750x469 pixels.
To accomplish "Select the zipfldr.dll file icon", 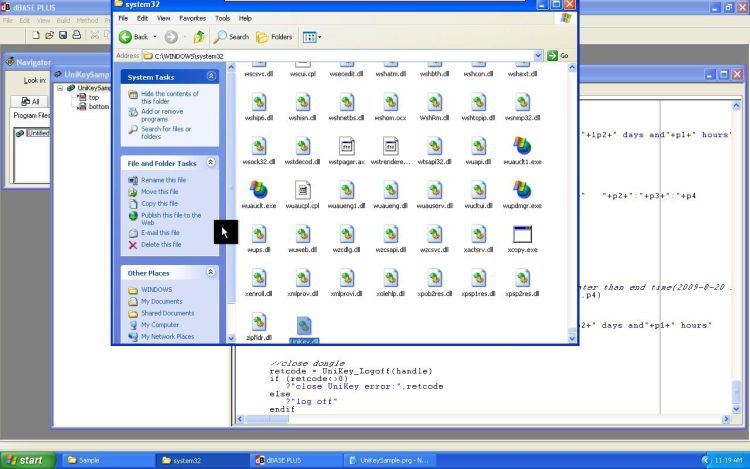I will coord(259,322).
